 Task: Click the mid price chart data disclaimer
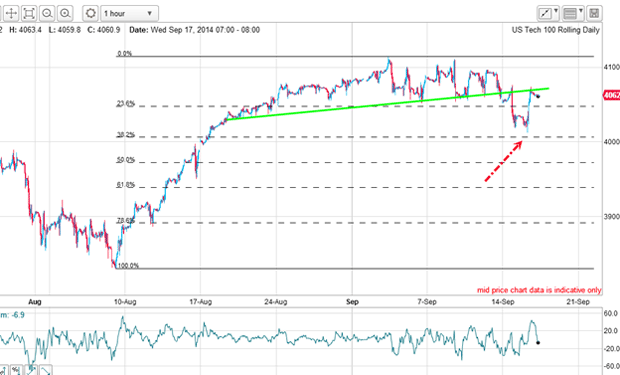click(539, 290)
